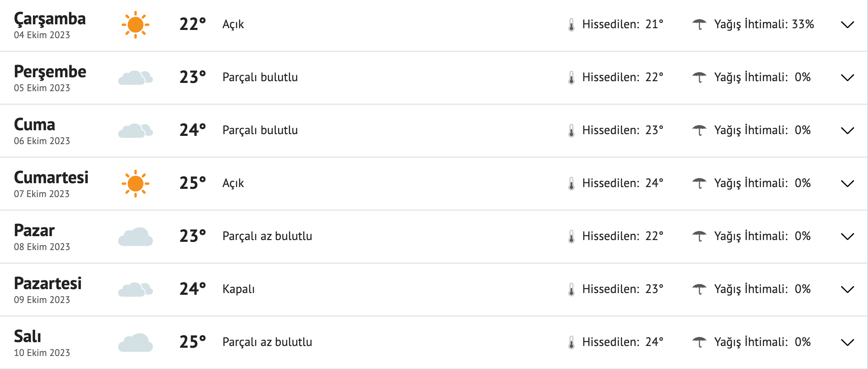Expand the Pazar 08 Ekim chevron

847,237
